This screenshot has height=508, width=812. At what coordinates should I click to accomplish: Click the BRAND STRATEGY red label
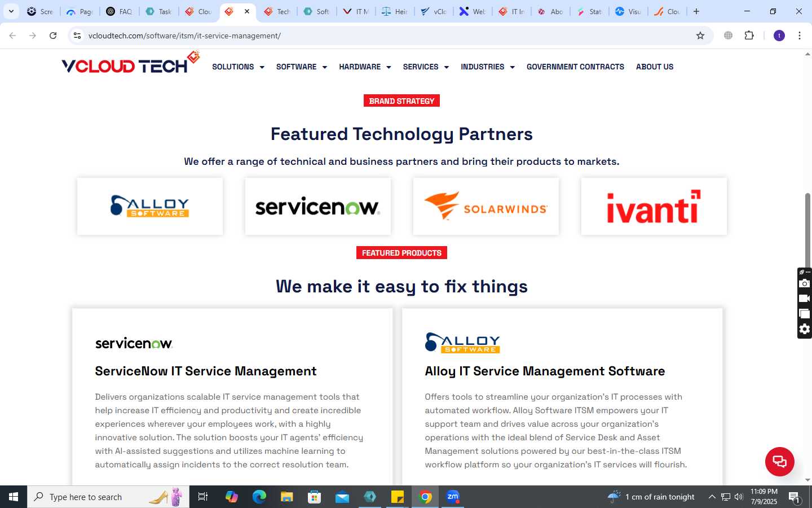click(401, 101)
